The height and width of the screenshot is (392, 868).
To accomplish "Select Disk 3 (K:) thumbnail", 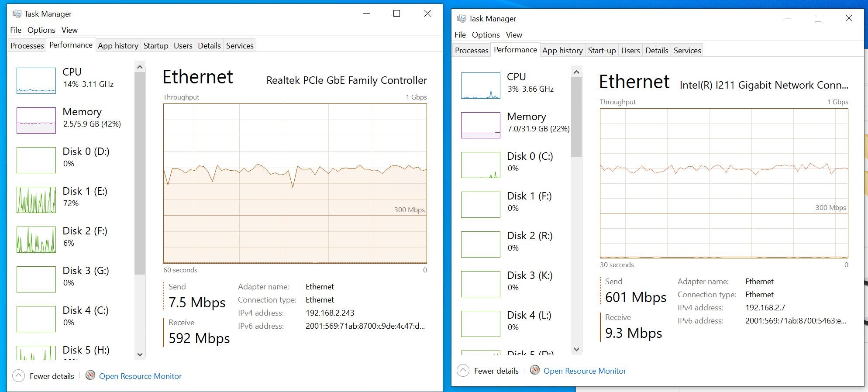I will coord(481,284).
